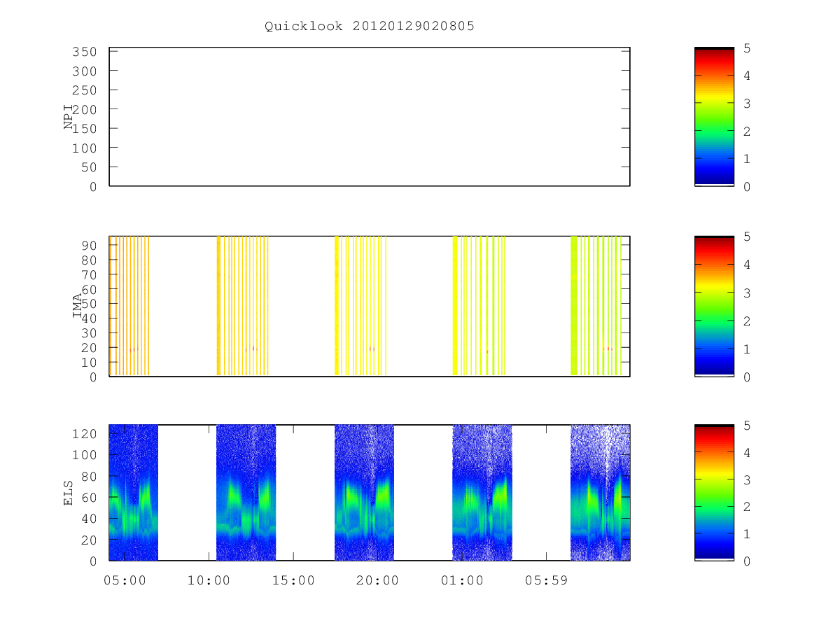Click the first IMA stripe group at the left edge
This screenshot has width=840, height=630.
point(129,306)
